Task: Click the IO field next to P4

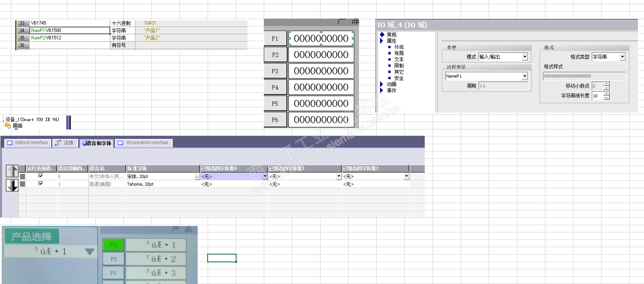Action: pyautogui.click(x=321, y=87)
